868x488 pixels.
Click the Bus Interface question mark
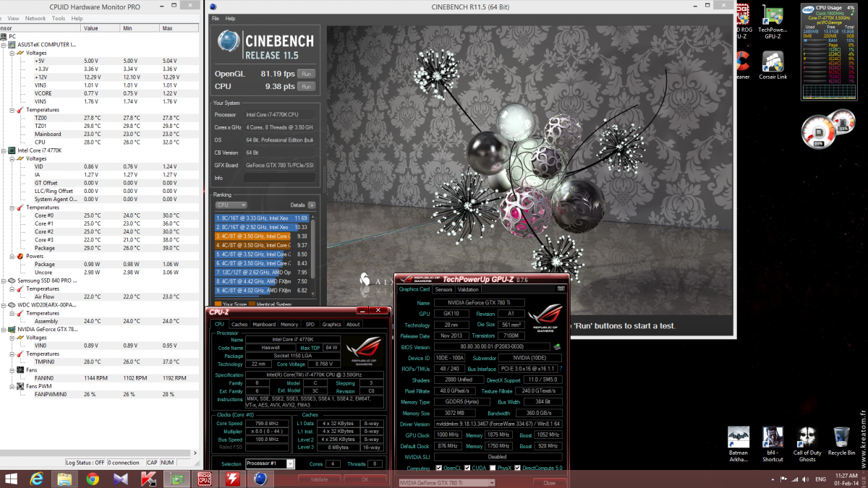coord(560,369)
